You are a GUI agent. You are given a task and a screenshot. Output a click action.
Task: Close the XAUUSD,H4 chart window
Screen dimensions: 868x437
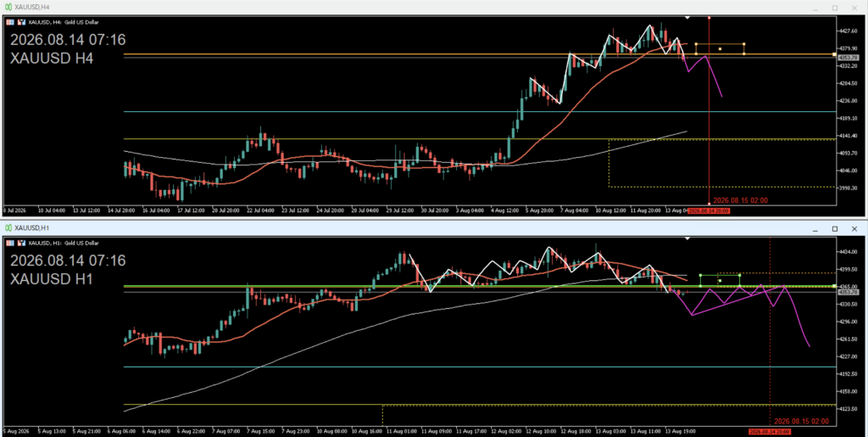tap(855, 7)
